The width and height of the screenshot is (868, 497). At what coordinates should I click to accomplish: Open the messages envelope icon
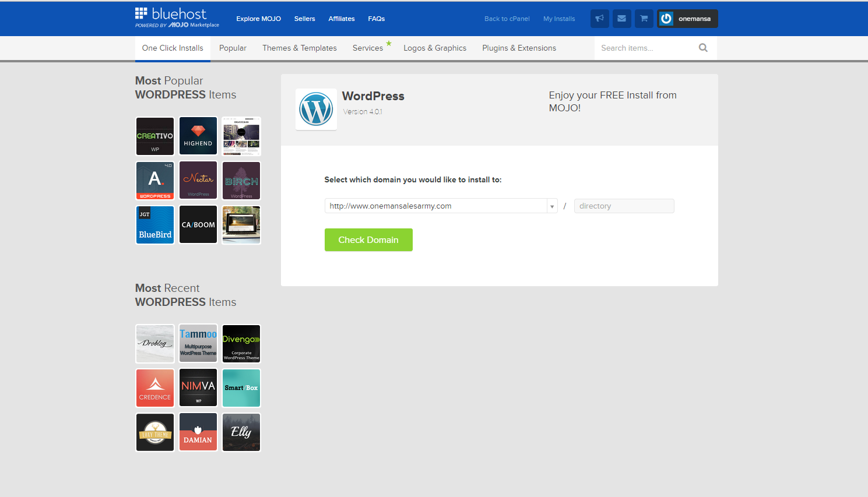click(x=621, y=19)
